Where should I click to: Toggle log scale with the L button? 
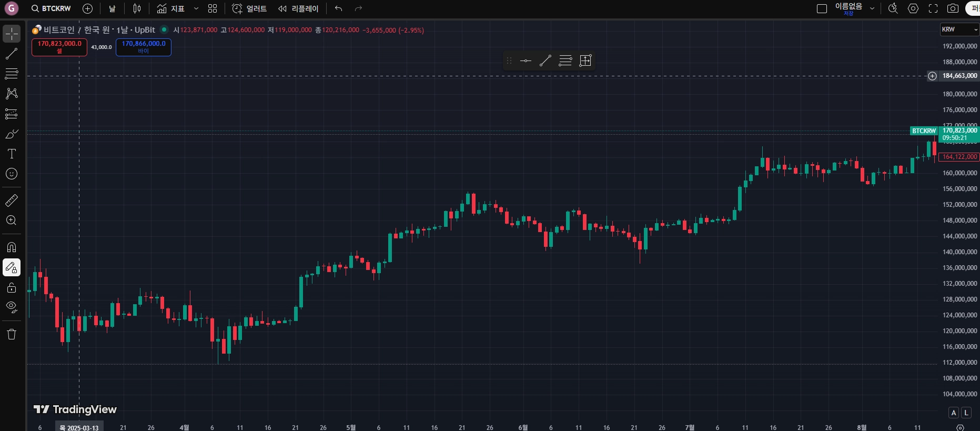coord(966,413)
